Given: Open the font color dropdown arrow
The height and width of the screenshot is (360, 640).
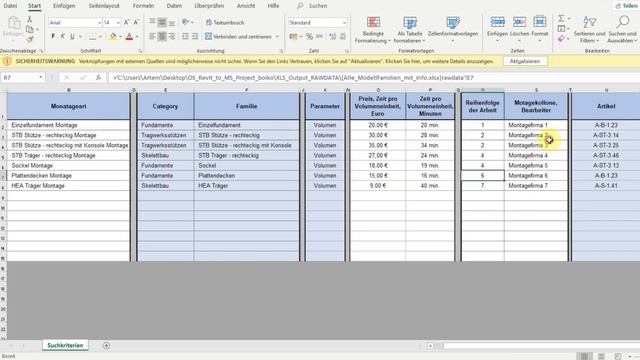Looking at the screenshot, I should point(137,37).
